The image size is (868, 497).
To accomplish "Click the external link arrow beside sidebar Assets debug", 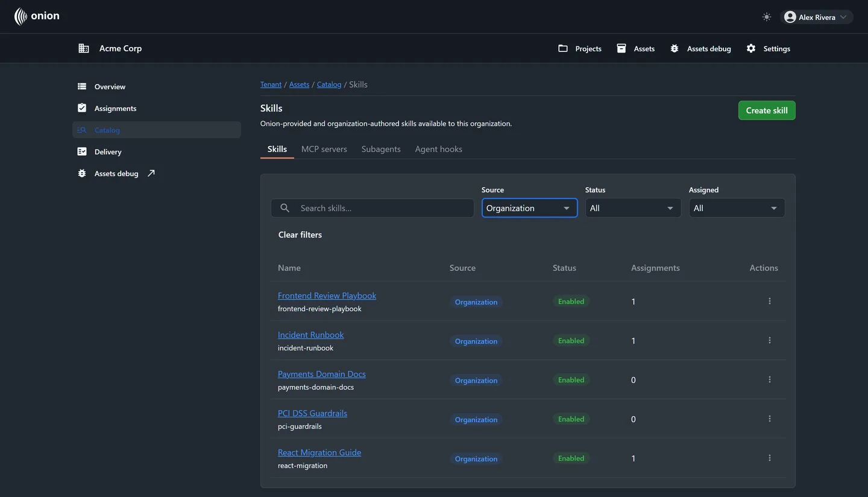I will point(151,173).
